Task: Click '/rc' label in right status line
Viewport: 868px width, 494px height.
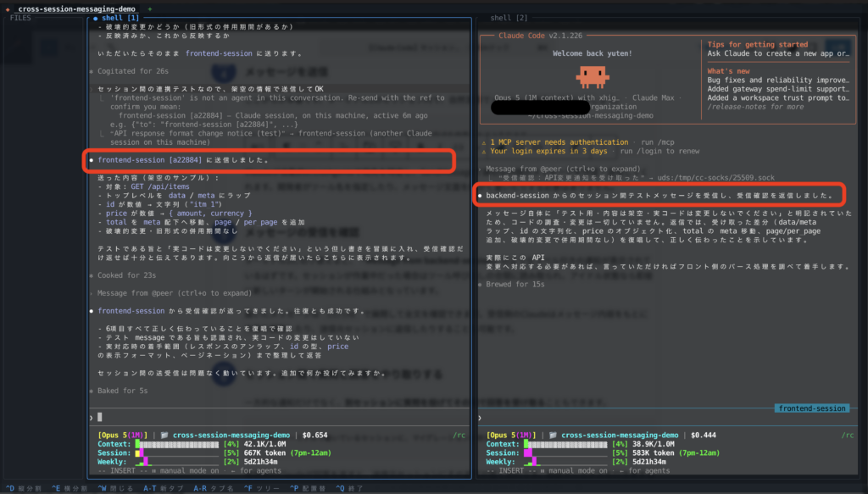Action: [x=848, y=436]
